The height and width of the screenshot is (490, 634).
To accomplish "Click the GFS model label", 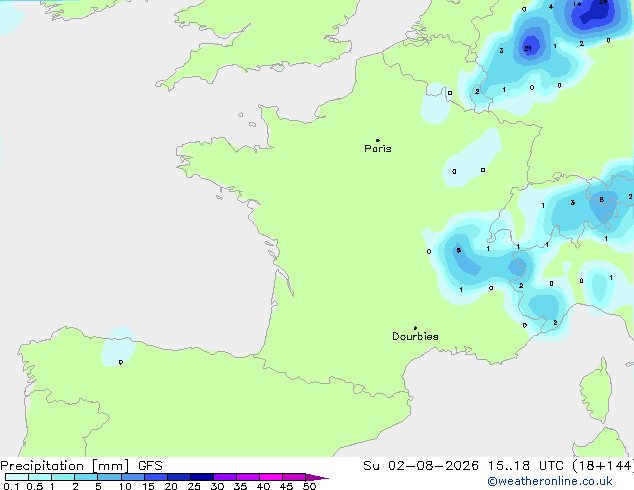I will click(x=150, y=466).
